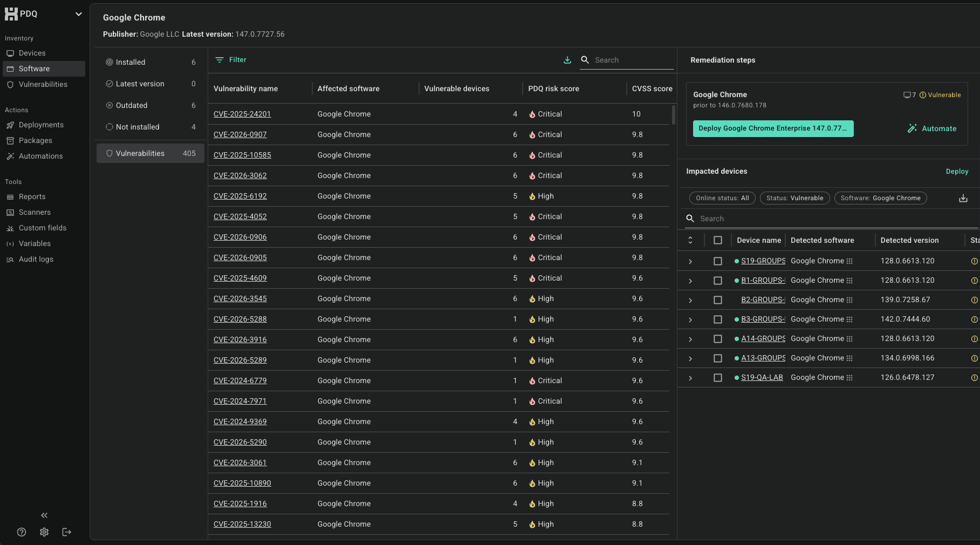
Task: Open the PDQ organization dropdown
Action: (x=79, y=14)
